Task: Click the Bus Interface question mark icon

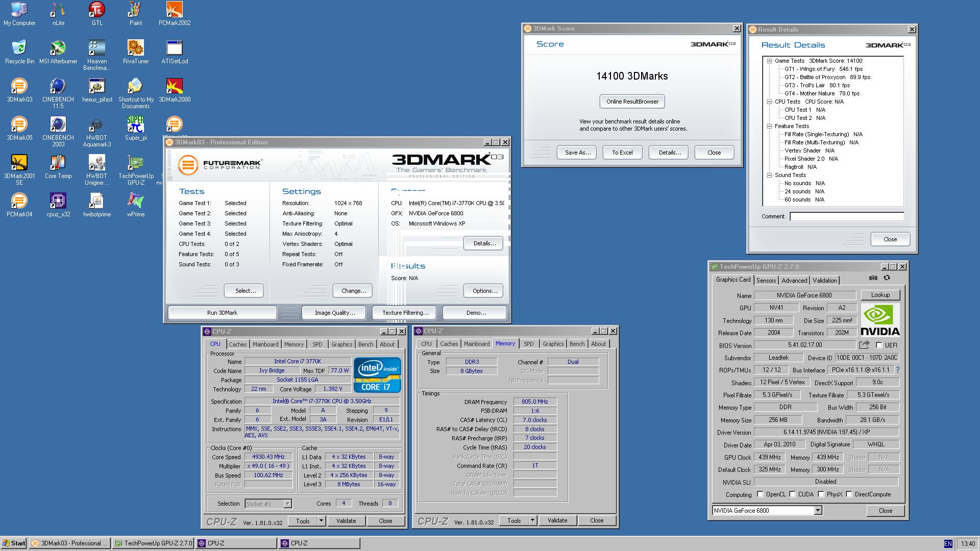Action: [x=898, y=370]
